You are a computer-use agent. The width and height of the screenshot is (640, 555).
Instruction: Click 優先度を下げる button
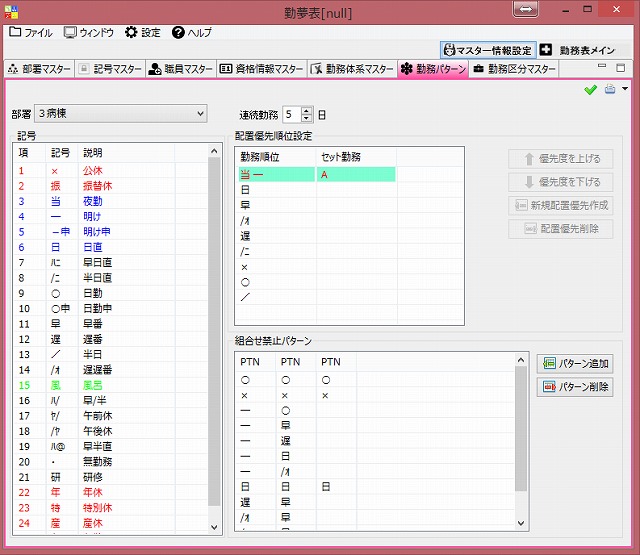point(561,182)
